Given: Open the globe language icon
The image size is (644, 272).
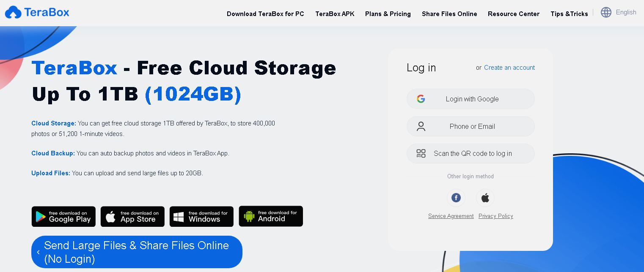Looking at the screenshot, I should pos(606,12).
